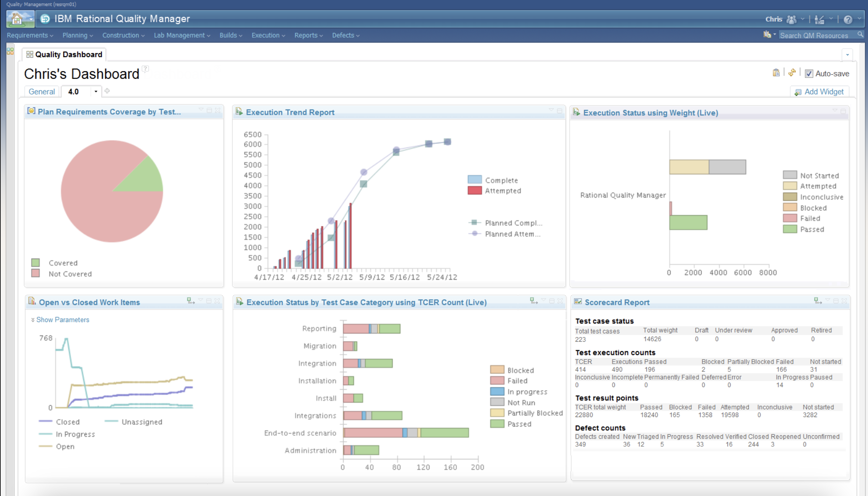Click the Home icon in the banner
Image resolution: width=868 pixels, height=496 pixels.
click(16, 19)
